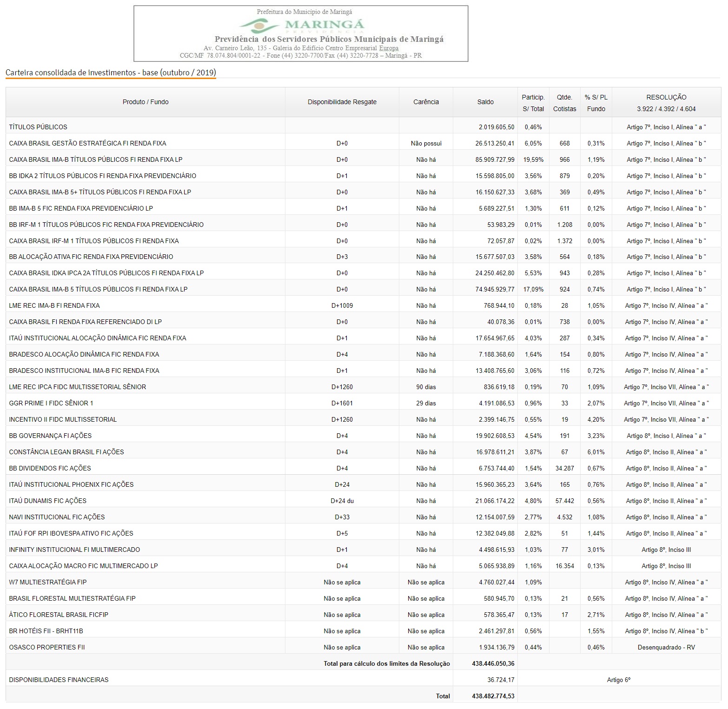Select BB GOVERNANÇA FI AÇÕES fund name

[50, 436]
